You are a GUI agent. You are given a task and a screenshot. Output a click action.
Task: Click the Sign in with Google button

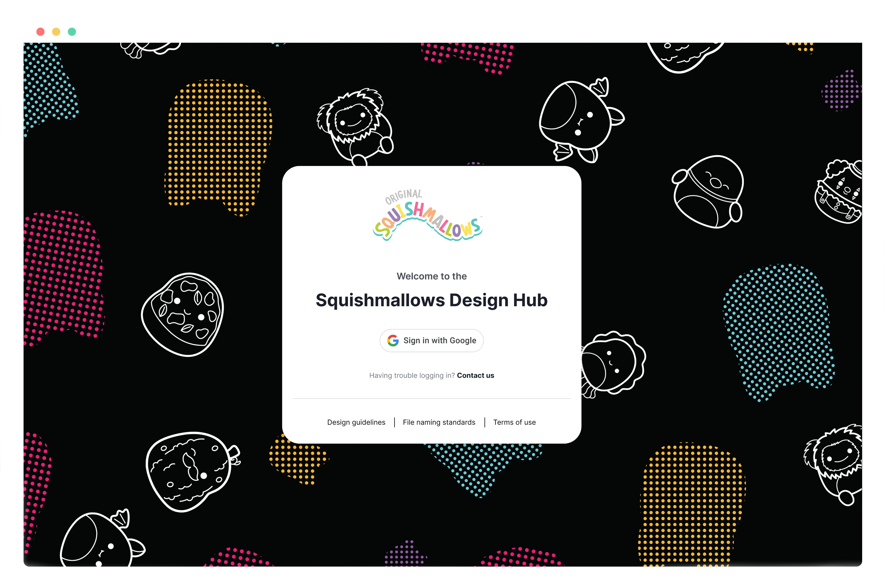coord(432,341)
